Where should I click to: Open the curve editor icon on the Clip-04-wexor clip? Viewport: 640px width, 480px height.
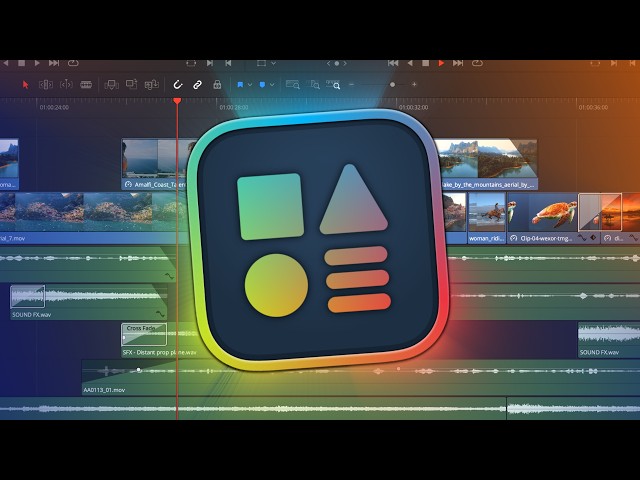coord(582,237)
